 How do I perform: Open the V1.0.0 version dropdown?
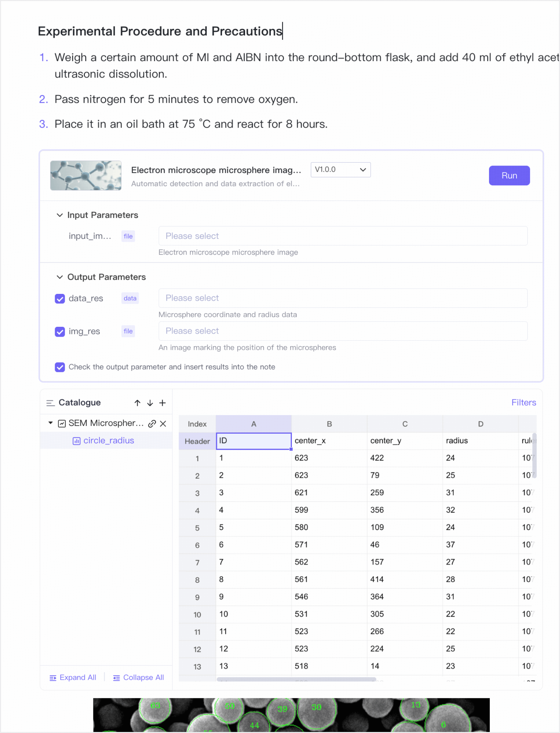click(340, 170)
